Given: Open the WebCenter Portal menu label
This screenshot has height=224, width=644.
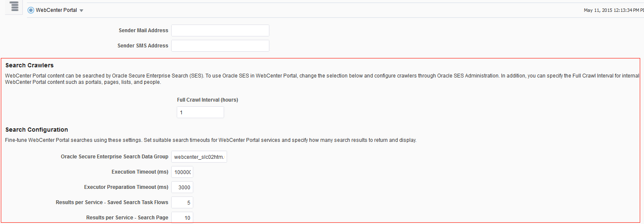Looking at the screenshot, I should tap(56, 10).
